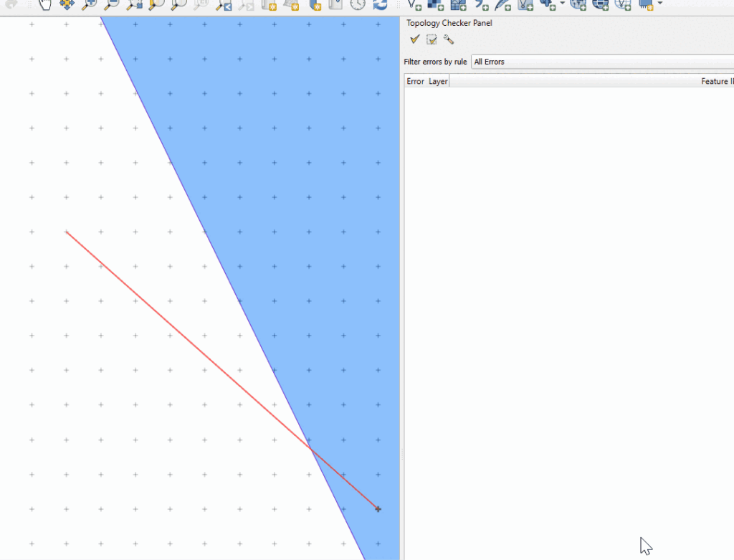Click the Layer column header
The width and height of the screenshot is (734, 560).
point(438,82)
